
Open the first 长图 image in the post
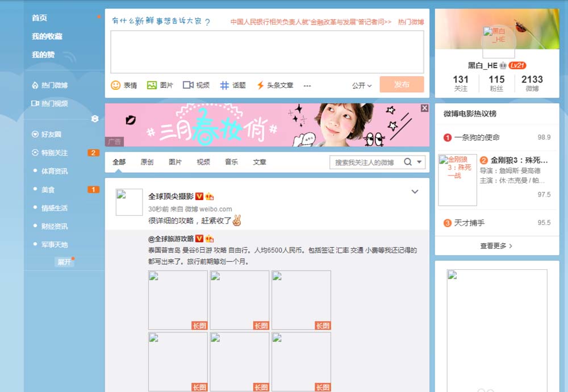coord(178,300)
